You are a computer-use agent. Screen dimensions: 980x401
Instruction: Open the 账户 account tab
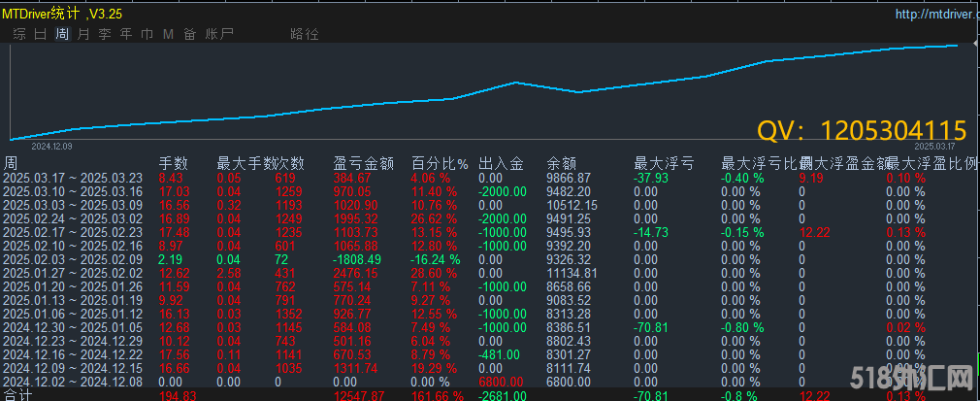219,34
